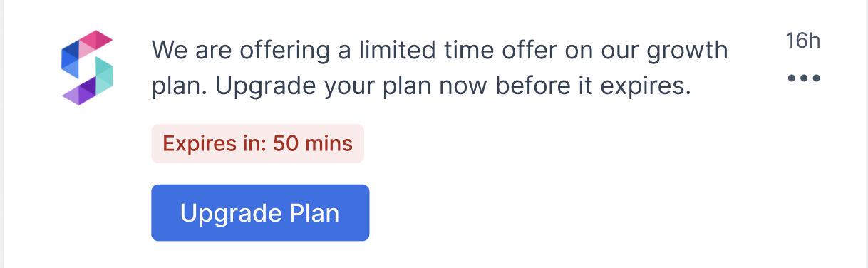Select the 'Expires in: 50 mins' badge
This screenshot has width=868, height=268.
click(x=257, y=143)
